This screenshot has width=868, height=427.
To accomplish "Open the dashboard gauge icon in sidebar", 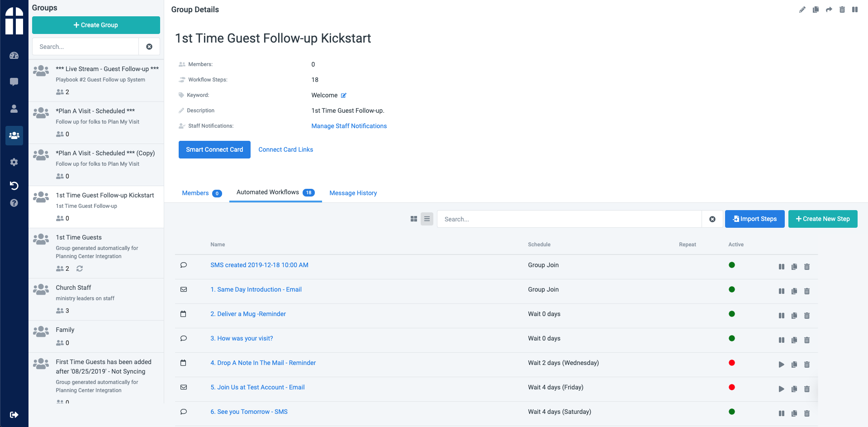I will pos(14,56).
